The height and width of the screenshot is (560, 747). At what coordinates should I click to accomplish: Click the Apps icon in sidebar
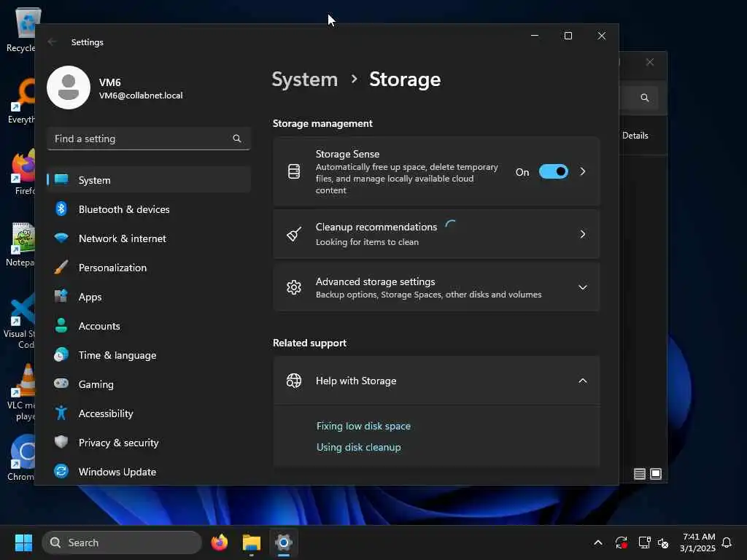coord(61,296)
